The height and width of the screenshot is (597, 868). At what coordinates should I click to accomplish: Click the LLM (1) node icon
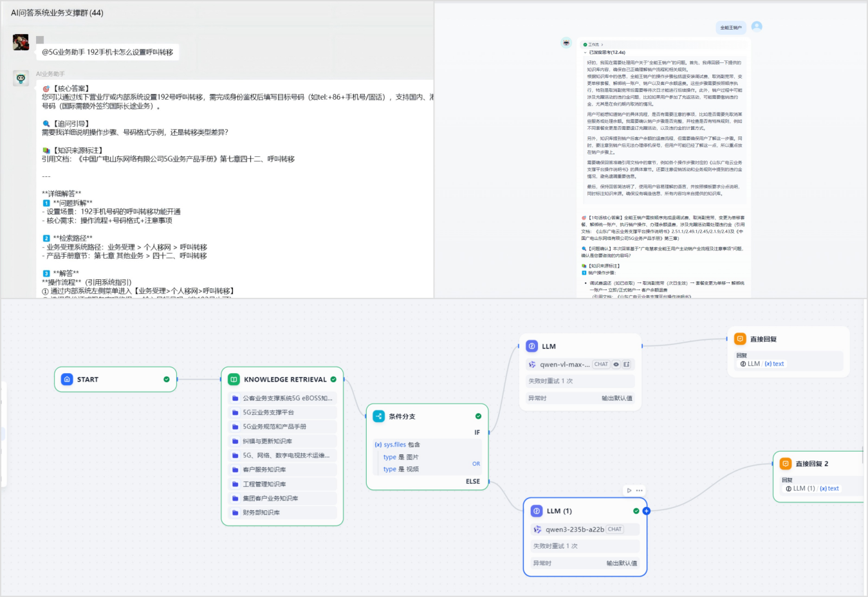coord(536,511)
